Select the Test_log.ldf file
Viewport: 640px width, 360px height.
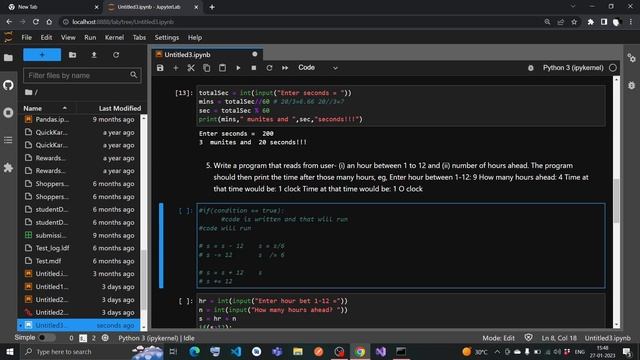tap(80, 248)
